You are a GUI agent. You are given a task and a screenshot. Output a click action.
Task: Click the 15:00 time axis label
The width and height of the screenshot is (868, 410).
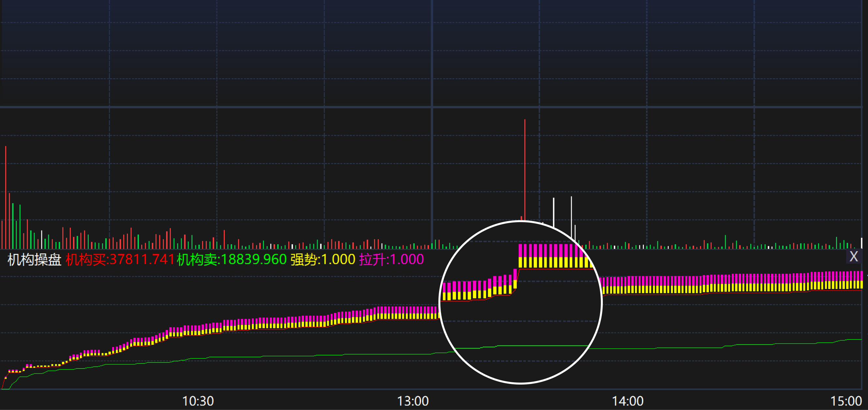coord(846,401)
